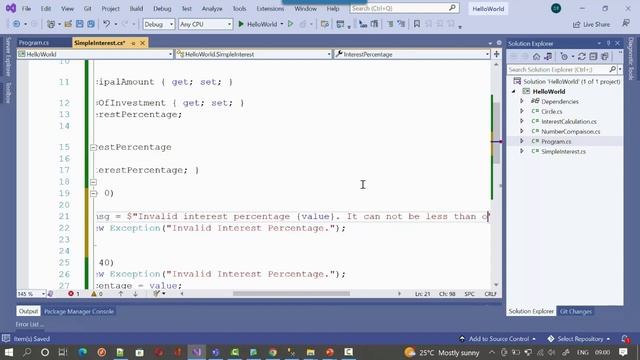Click the Visual Studio logo icon
Viewport: 640px width, 360px height.
pyautogui.click(x=11, y=8)
